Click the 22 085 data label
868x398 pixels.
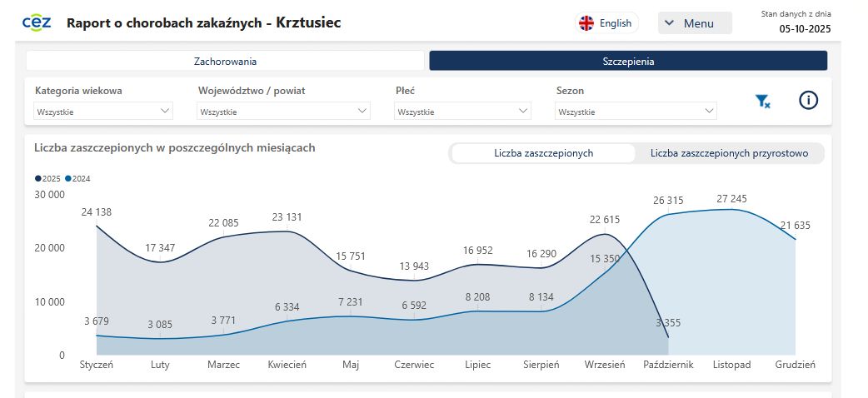tap(223, 223)
